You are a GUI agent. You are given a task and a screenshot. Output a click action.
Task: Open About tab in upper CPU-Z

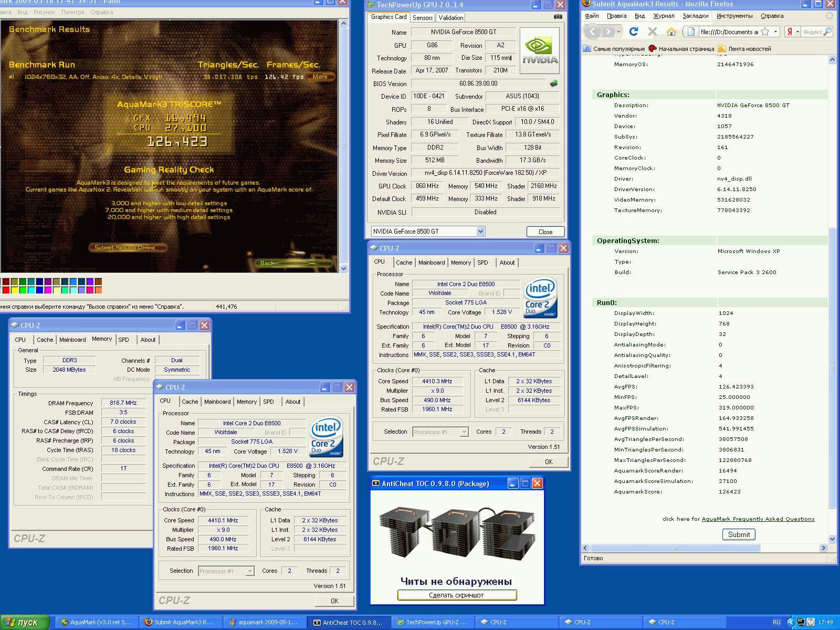click(507, 262)
